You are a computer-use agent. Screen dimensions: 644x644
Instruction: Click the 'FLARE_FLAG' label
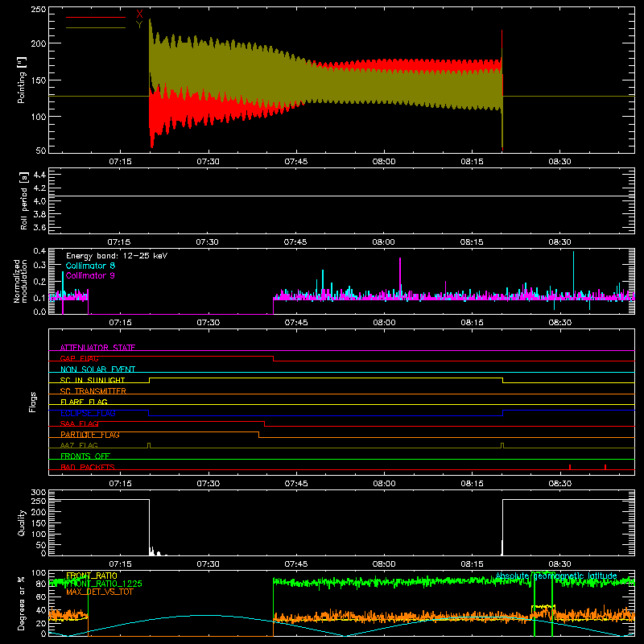84,402
